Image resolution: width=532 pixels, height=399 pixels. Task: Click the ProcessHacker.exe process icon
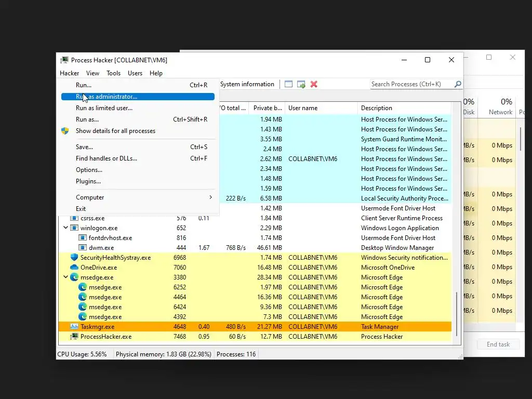74,337
